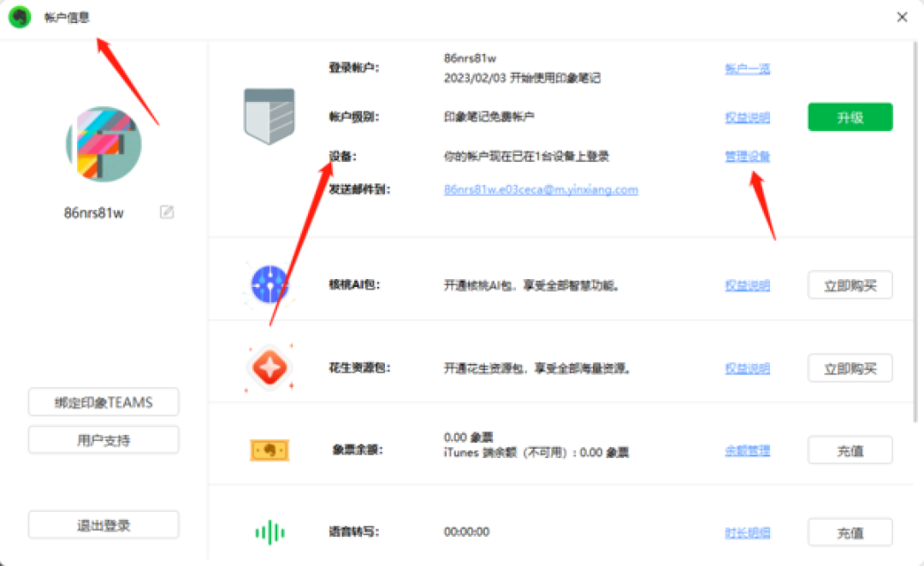Open the 时长明细 link
924x566 pixels.
coord(747,533)
